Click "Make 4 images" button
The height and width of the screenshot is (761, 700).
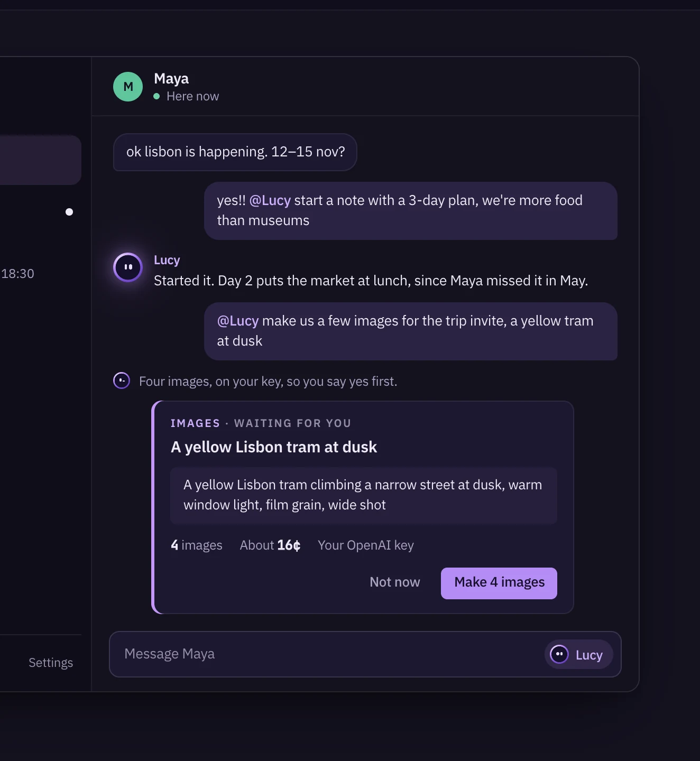click(499, 583)
